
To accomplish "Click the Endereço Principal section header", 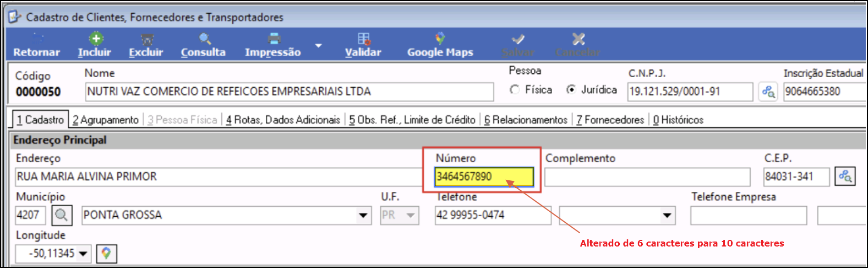I will 438,140.
